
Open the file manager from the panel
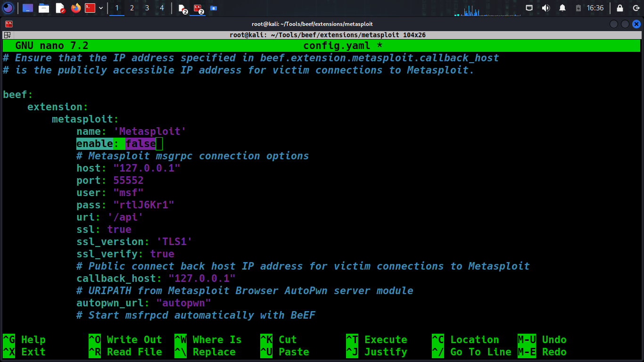[x=44, y=8]
